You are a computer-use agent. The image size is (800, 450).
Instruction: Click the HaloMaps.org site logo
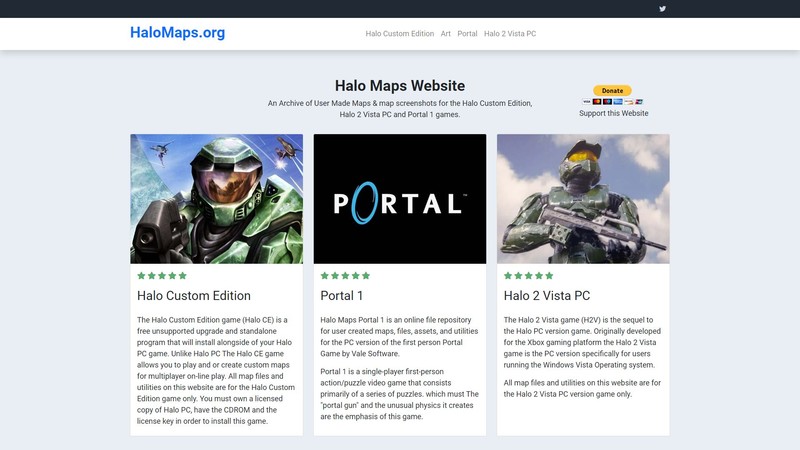pyautogui.click(x=177, y=32)
